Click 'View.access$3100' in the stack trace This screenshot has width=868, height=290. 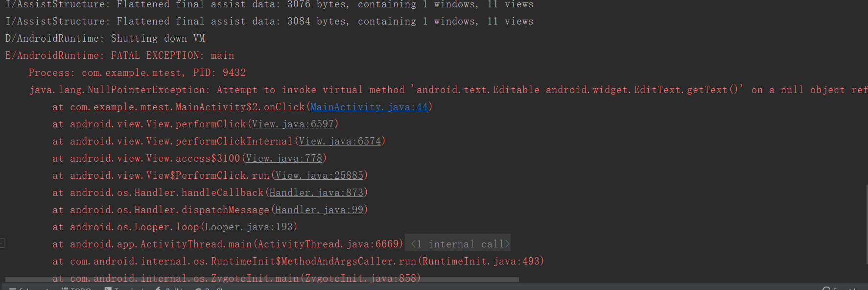coord(193,158)
